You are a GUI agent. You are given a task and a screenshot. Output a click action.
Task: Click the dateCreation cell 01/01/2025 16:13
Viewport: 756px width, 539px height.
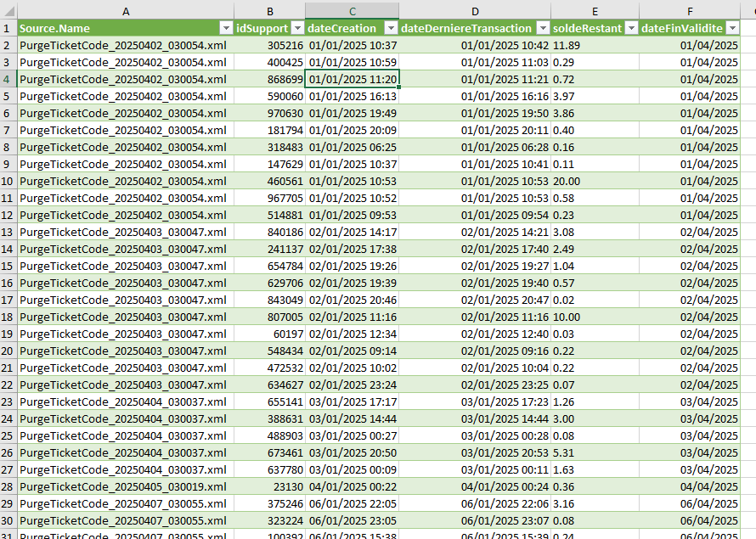point(353,96)
